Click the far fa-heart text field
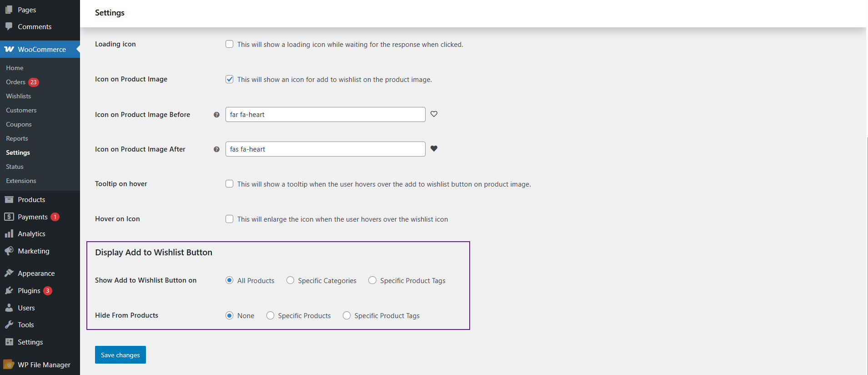 point(325,115)
